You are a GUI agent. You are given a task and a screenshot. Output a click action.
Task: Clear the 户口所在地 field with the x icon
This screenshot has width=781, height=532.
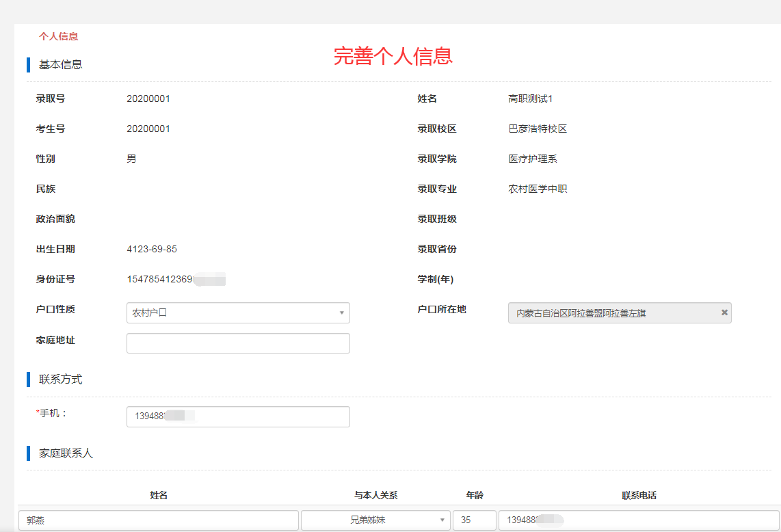coord(724,312)
